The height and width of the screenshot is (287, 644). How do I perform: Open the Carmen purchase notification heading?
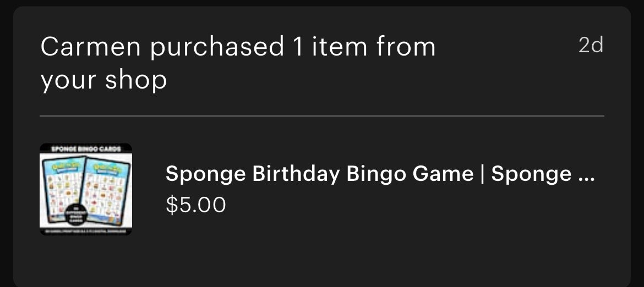[x=238, y=64]
